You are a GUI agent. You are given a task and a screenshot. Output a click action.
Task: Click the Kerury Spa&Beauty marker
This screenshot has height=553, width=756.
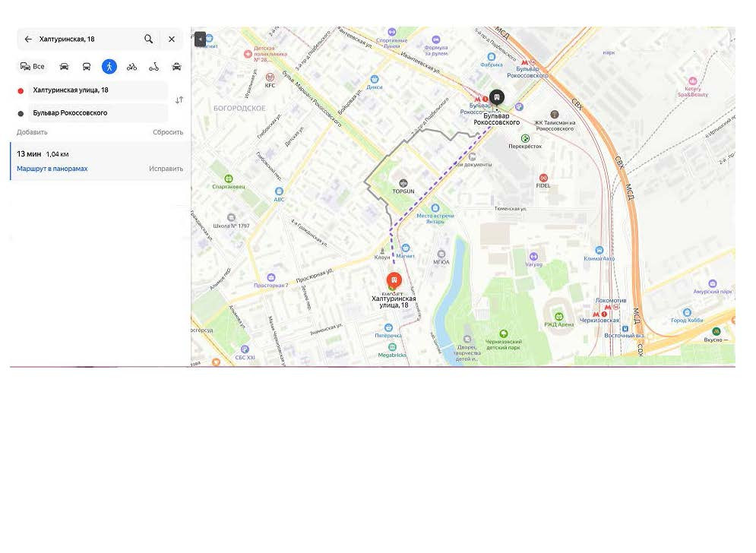pyautogui.click(x=692, y=81)
